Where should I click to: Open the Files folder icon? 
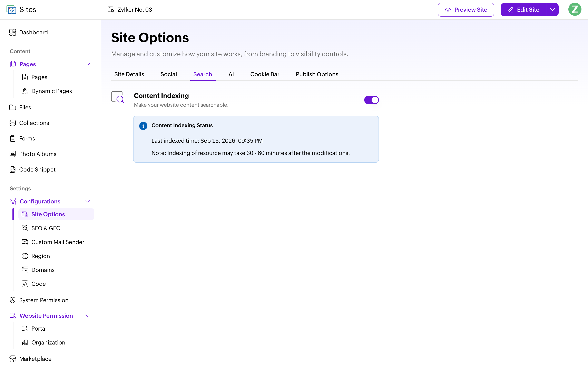13,107
